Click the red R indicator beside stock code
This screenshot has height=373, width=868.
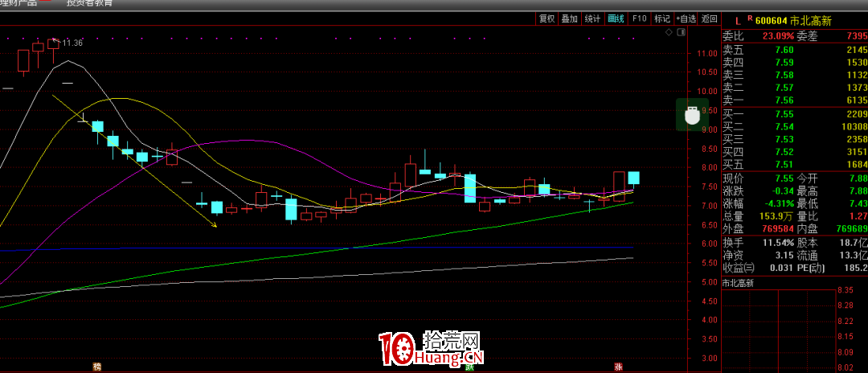point(749,18)
